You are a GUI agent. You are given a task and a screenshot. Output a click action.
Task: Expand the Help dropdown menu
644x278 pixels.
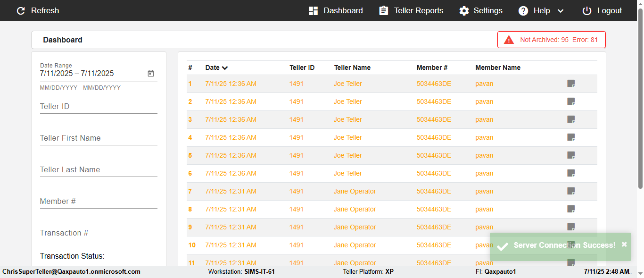[x=561, y=11]
